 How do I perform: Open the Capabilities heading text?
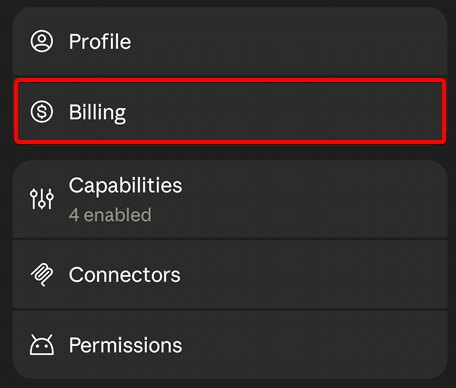[126, 185]
